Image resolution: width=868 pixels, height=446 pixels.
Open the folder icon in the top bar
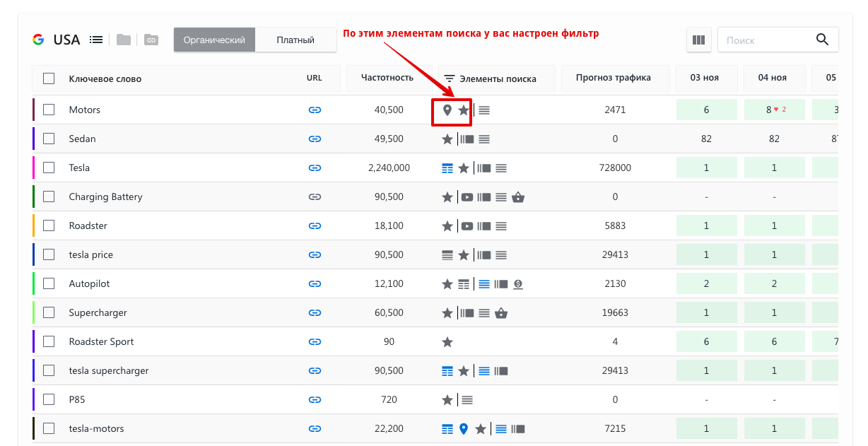[x=124, y=40]
